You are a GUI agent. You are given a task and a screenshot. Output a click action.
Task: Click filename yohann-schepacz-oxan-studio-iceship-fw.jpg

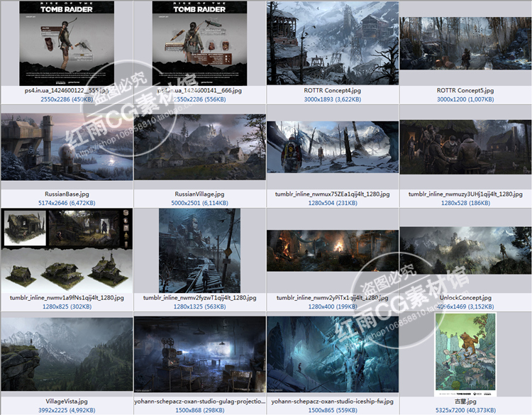(333, 401)
